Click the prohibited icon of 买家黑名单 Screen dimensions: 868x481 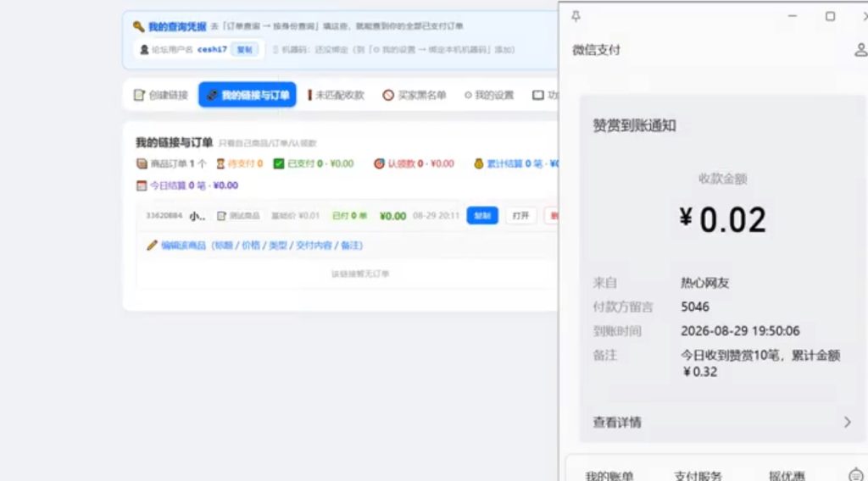coord(388,95)
